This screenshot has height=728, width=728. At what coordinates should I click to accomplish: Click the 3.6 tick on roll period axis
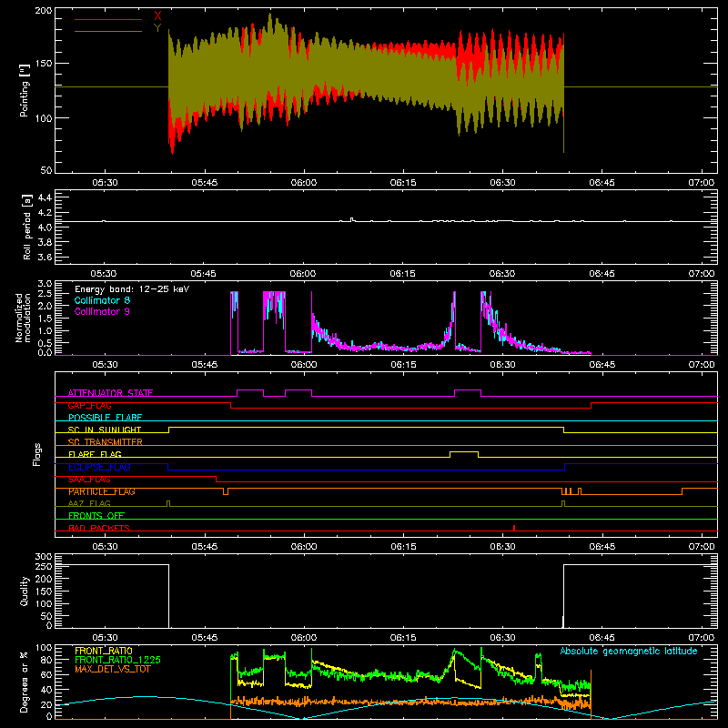pyautogui.click(x=45, y=257)
